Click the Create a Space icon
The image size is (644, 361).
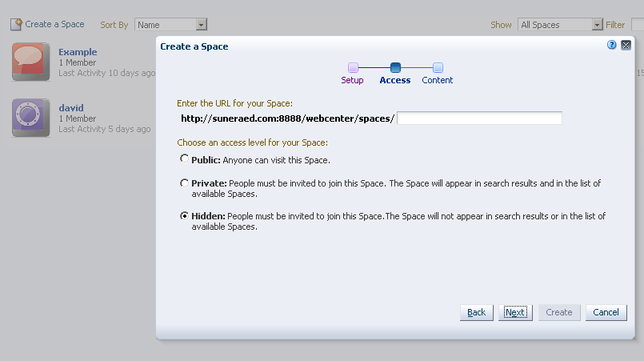[16, 24]
